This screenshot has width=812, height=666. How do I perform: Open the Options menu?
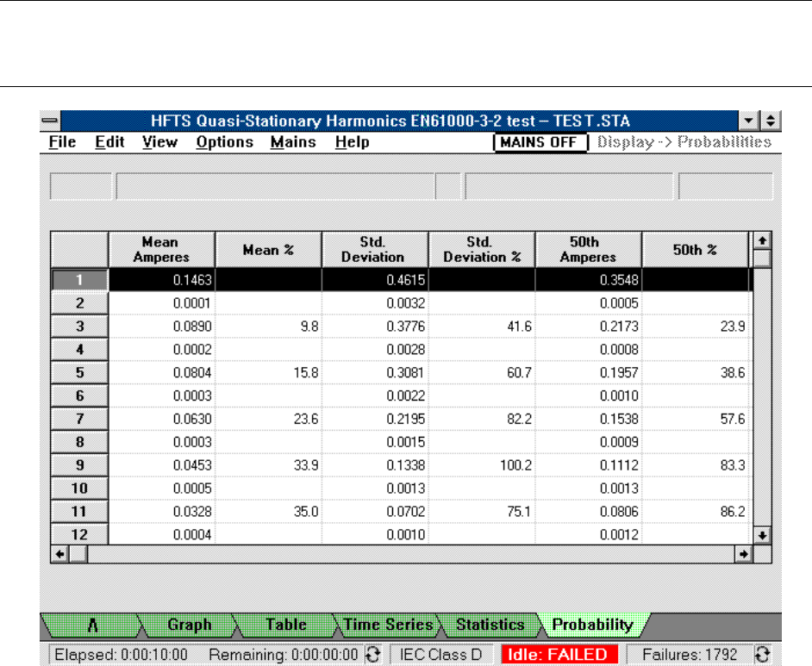[224, 142]
